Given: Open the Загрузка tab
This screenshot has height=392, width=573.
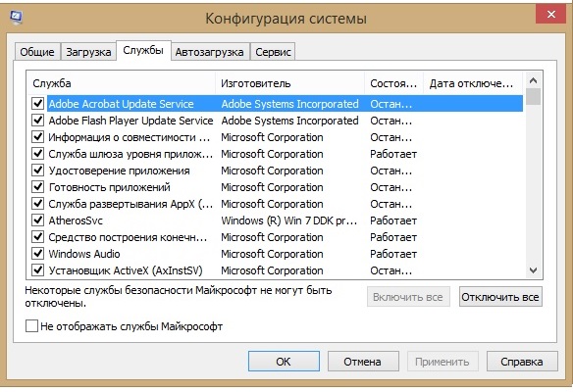Looking at the screenshot, I should (x=88, y=52).
